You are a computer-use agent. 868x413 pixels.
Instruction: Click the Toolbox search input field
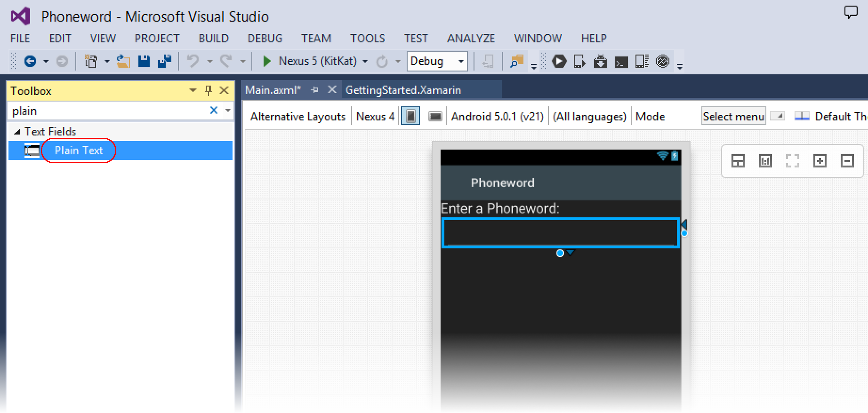coord(108,111)
